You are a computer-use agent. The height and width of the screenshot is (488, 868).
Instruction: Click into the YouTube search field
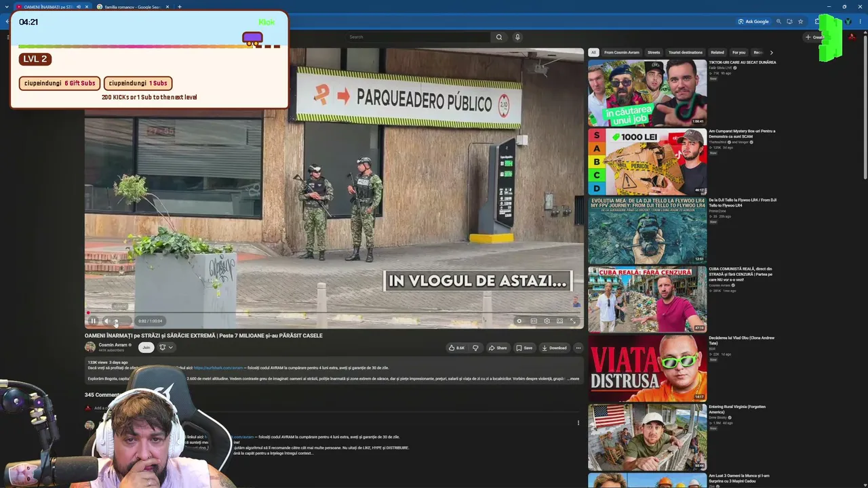pyautogui.click(x=418, y=37)
